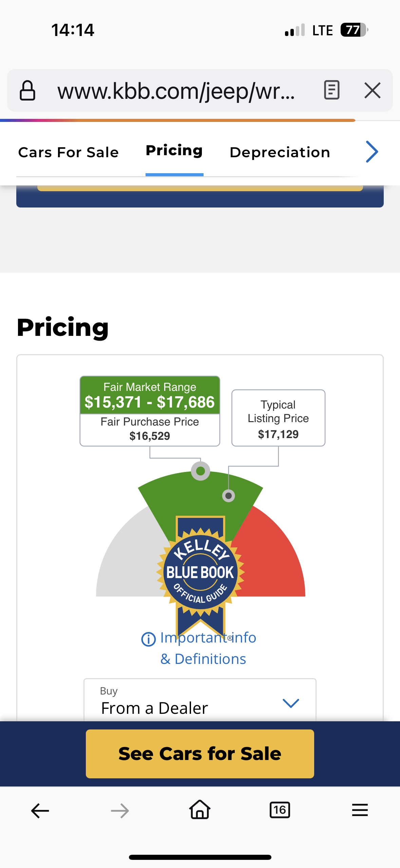This screenshot has height=868, width=400.
Task: Tap the forward arrow in browser bar
Action: pos(120,811)
